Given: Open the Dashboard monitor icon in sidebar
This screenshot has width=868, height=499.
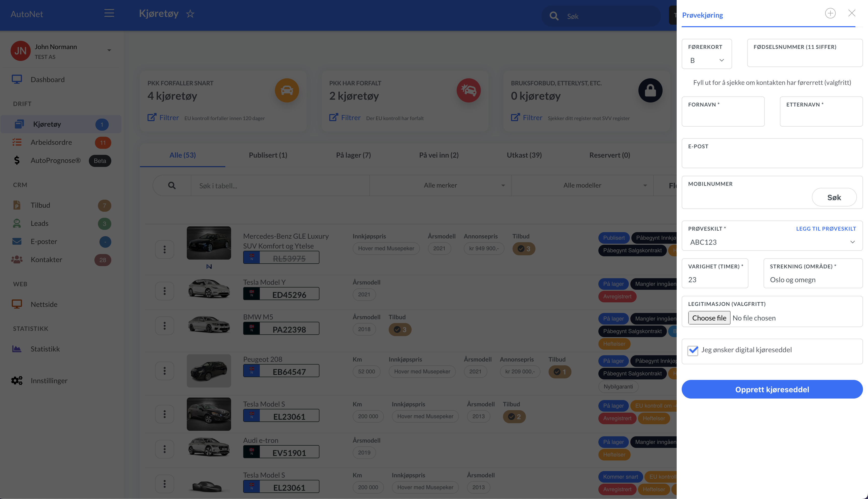Looking at the screenshot, I should [x=17, y=79].
